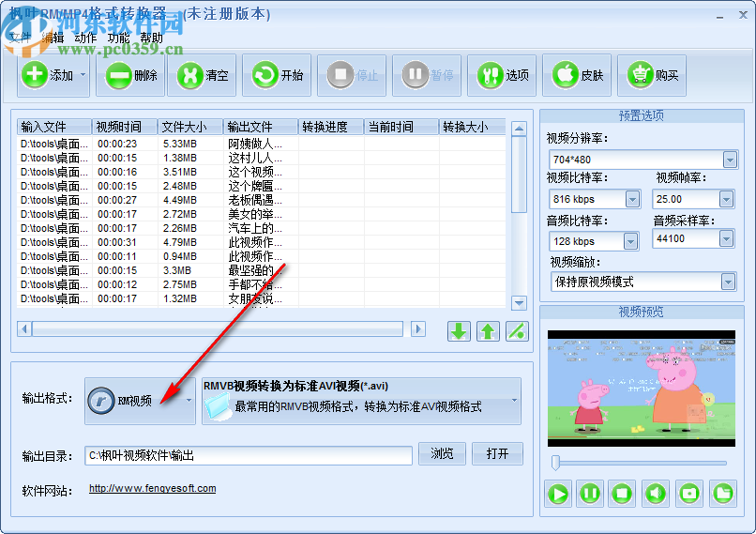Stop the video preview
The width and height of the screenshot is (756, 534).
622,494
